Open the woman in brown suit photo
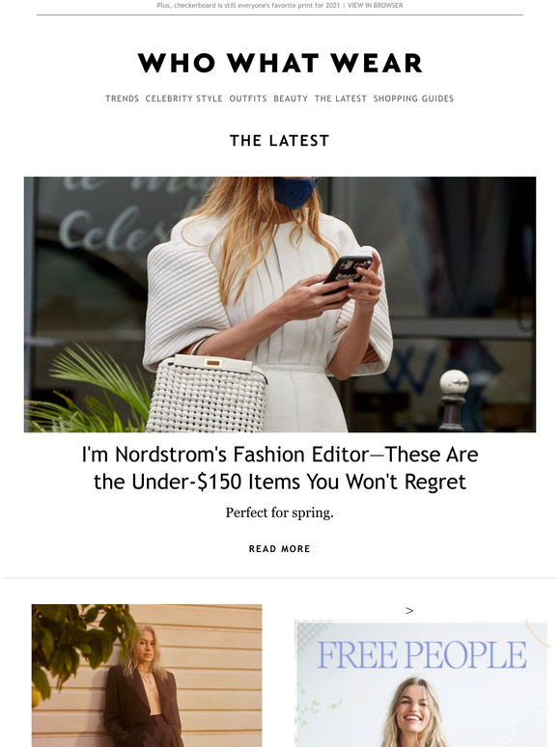The image size is (560, 747). pyautogui.click(x=147, y=676)
